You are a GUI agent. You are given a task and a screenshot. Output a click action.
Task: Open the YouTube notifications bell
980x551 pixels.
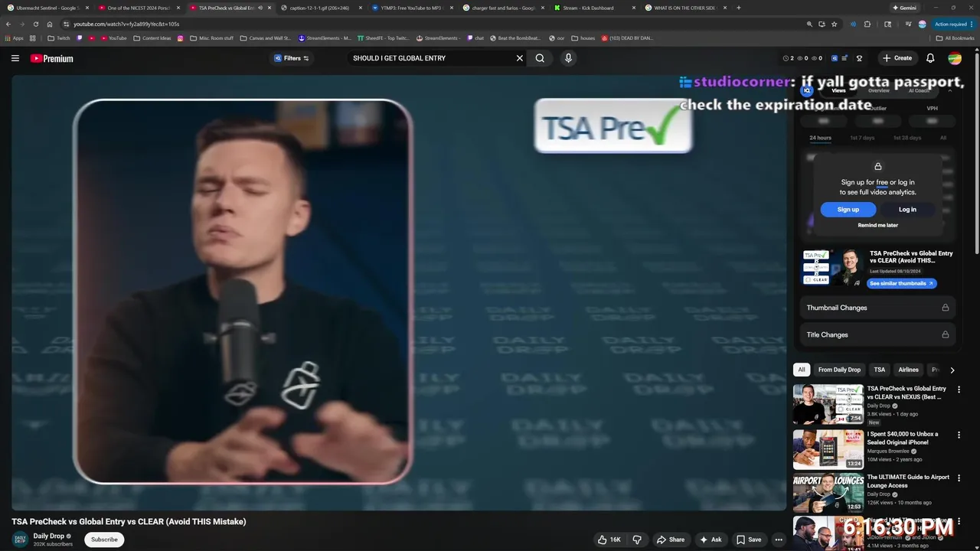pos(930,58)
